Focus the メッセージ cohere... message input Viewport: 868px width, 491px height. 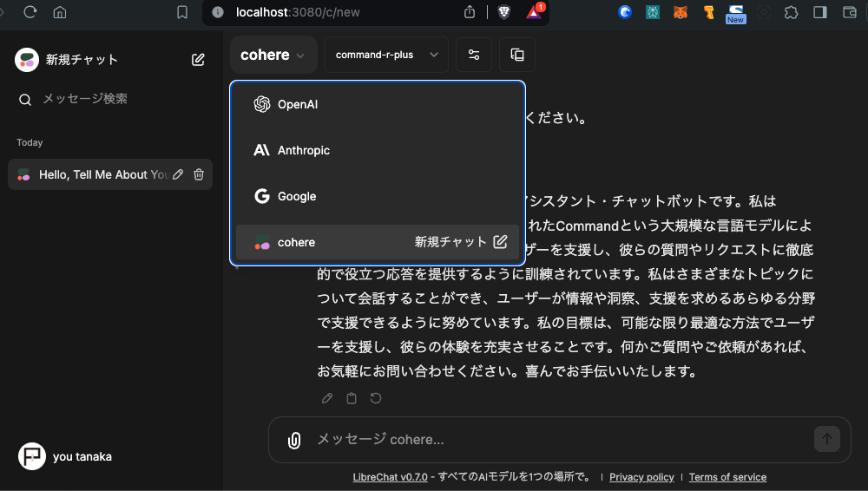point(559,440)
